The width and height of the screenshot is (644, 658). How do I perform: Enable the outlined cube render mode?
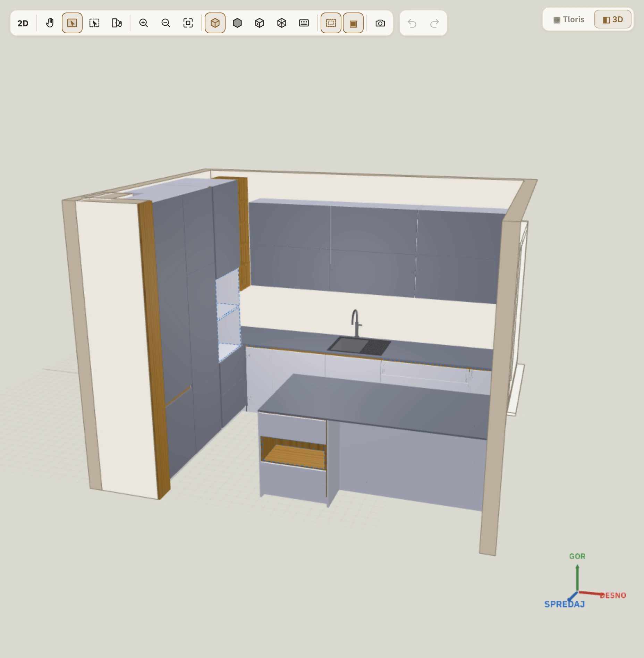(x=215, y=23)
